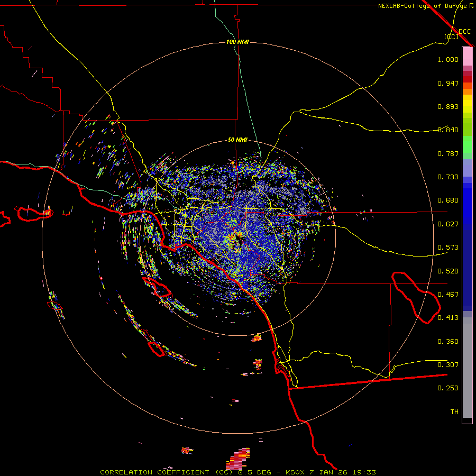Click the large pink-red echo at bottom edge

click(238, 459)
